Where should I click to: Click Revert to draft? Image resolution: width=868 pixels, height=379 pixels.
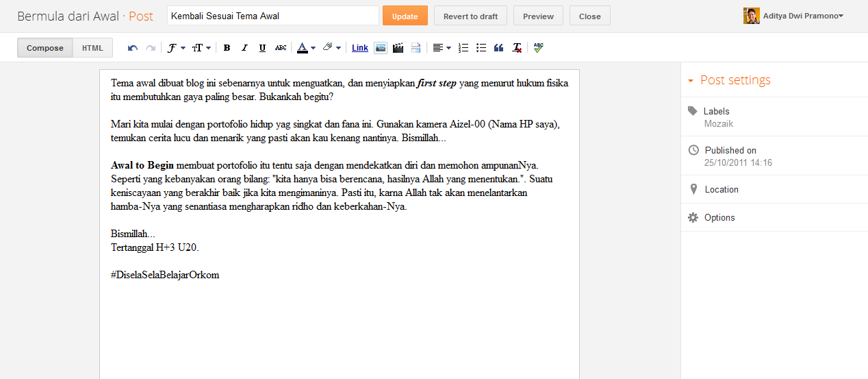[x=470, y=16]
